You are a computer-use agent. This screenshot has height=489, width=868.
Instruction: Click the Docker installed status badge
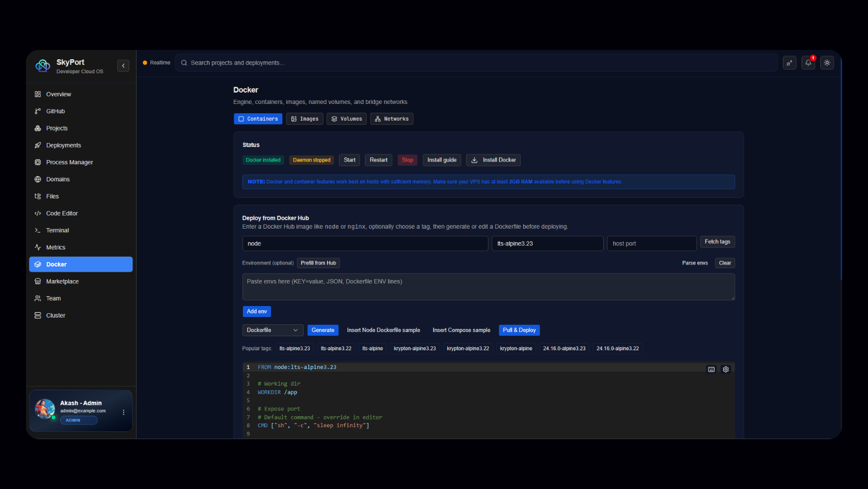[263, 160]
